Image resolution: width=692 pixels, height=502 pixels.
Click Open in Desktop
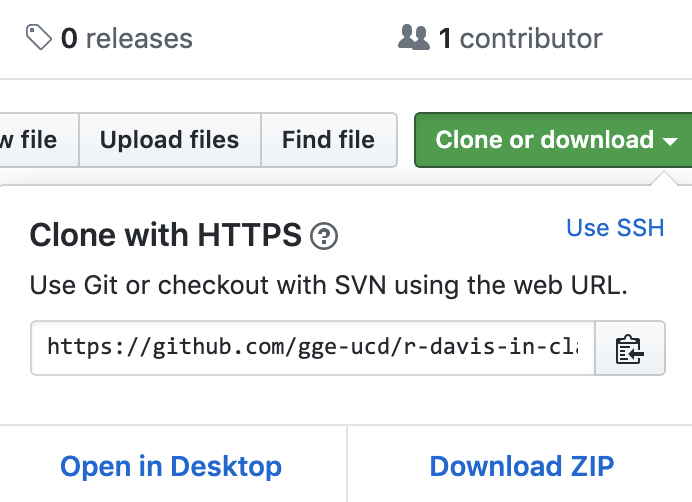point(171,466)
